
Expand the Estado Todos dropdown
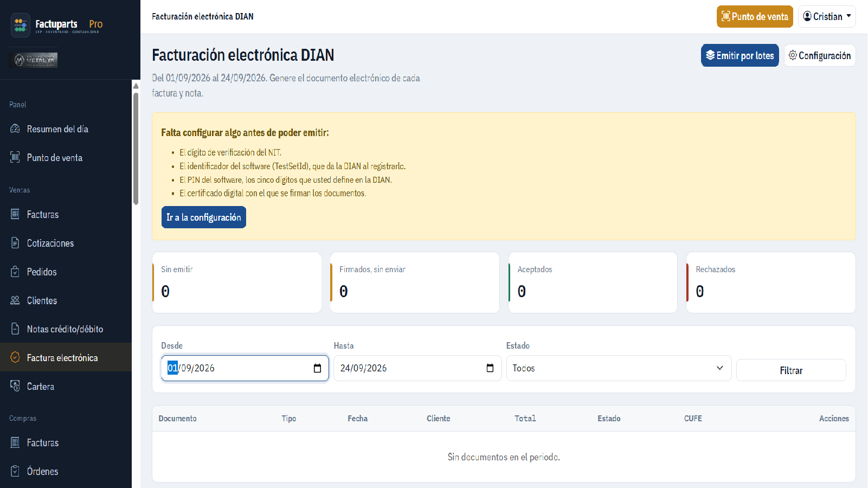(x=619, y=368)
